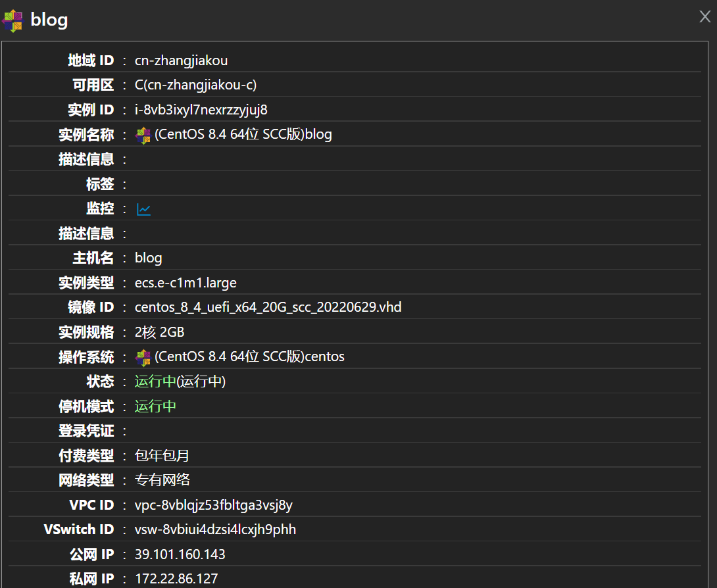Click the 网络类型 label
The image size is (717, 588).
[x=86, y=481]
